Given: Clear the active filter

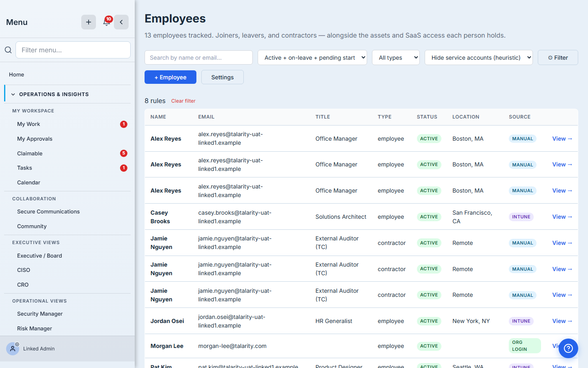Looking at the screenshot, I should pyautogui.click(x=183, y=101).
